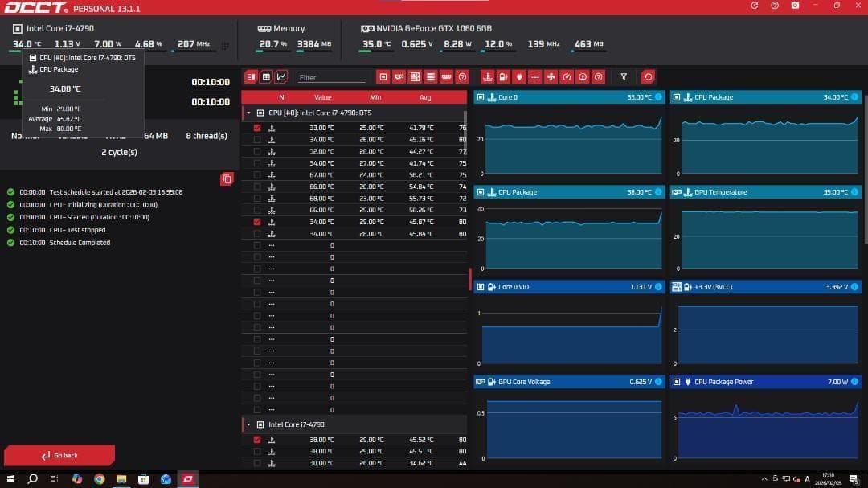868x488 pixels.
Task: Click the red reset sensors circular-arrow icon
Action: coord(649,77)
